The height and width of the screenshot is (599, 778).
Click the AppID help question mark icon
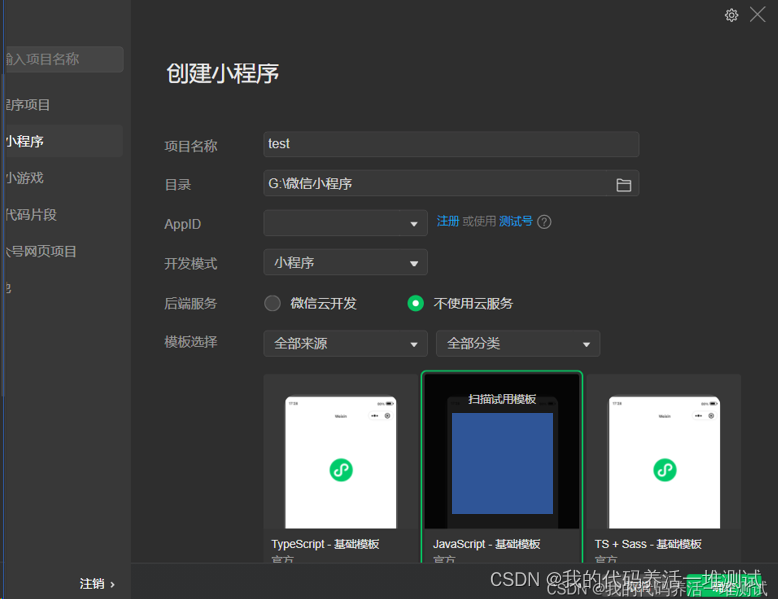[x=544, y=222]
